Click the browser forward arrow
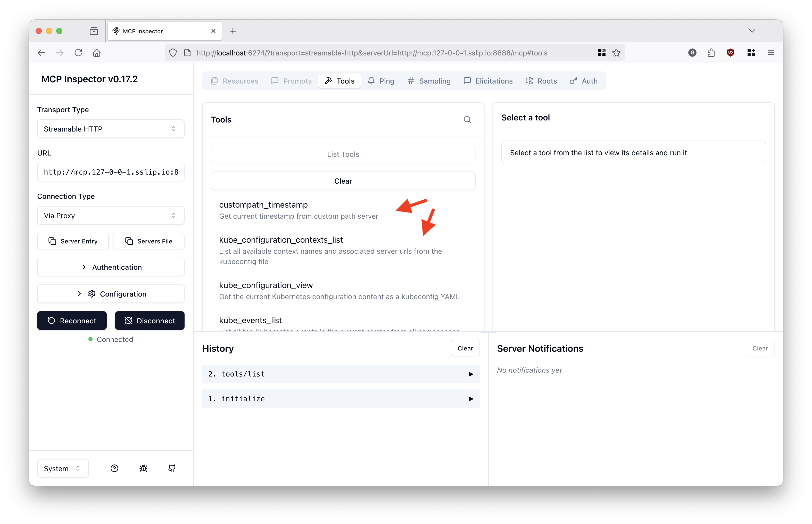This screenshot has height=524, width=812. point(60,53)
